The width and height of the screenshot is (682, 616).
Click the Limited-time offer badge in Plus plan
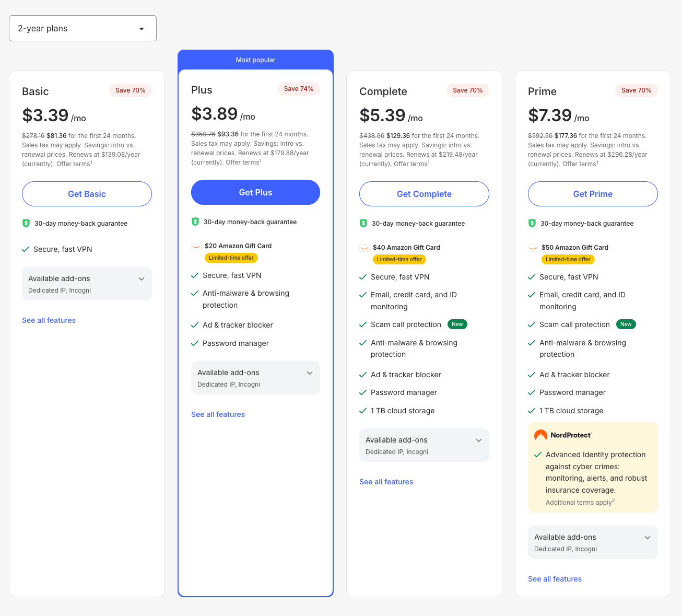pos(231,258)
